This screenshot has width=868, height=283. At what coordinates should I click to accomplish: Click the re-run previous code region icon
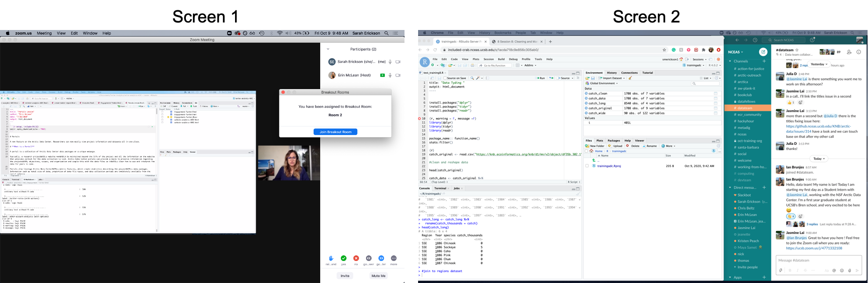pos(552,78)
